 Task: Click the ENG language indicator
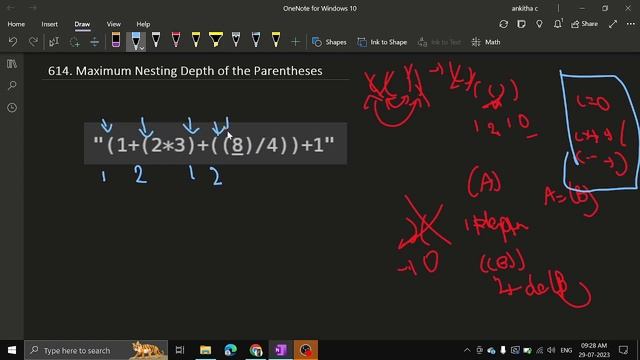[566, 350]
